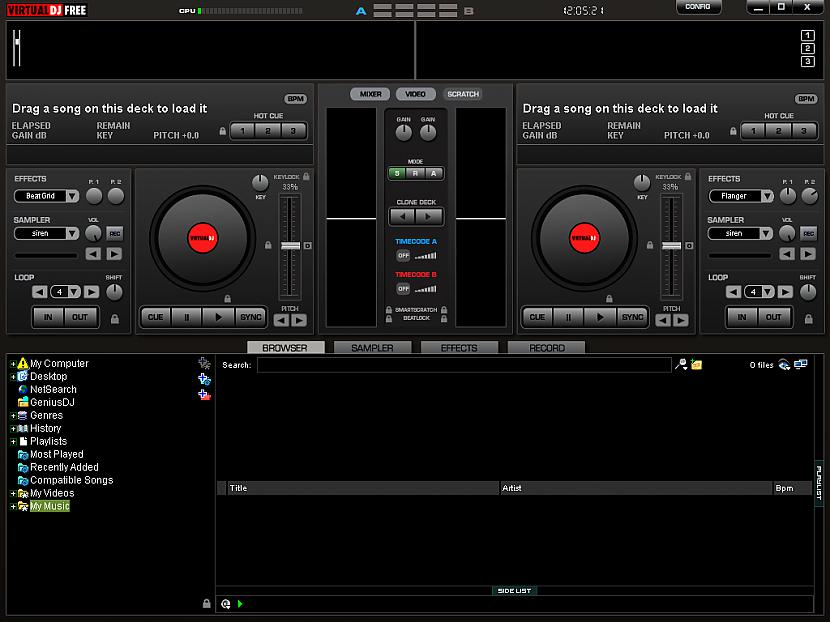Select the BROWSER tab
This screenshot has width=830, height=622.
[x=285, y=348]
